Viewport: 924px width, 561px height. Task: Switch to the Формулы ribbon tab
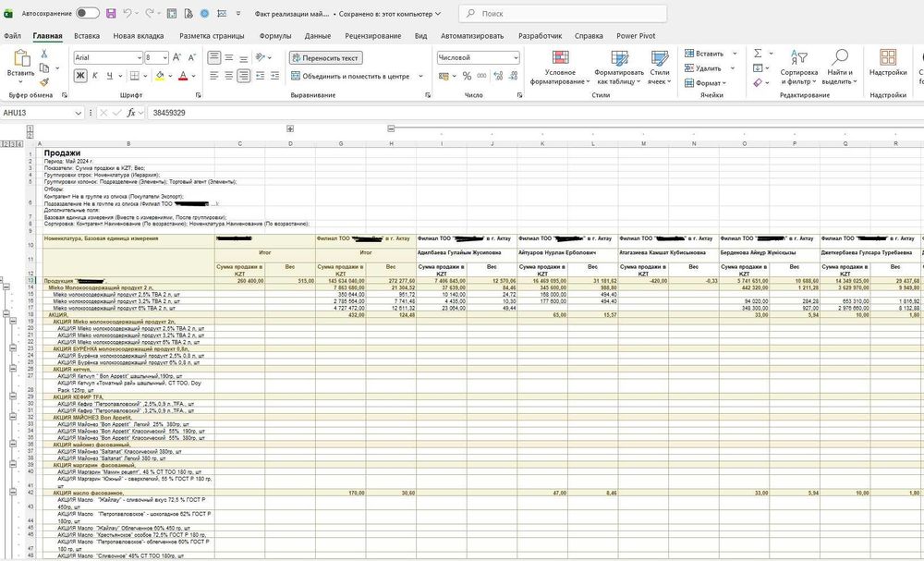pyautogui.click(x=275, y=35)
